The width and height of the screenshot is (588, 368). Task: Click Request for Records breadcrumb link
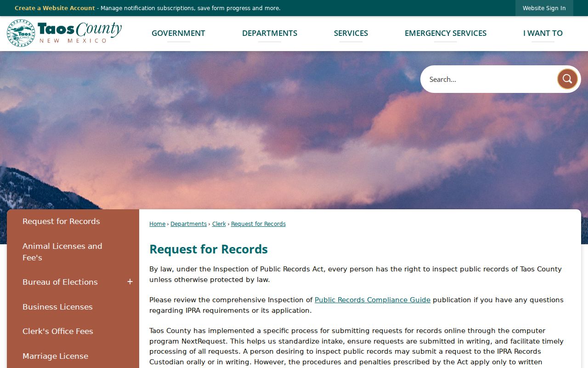[x=258, y=224]
